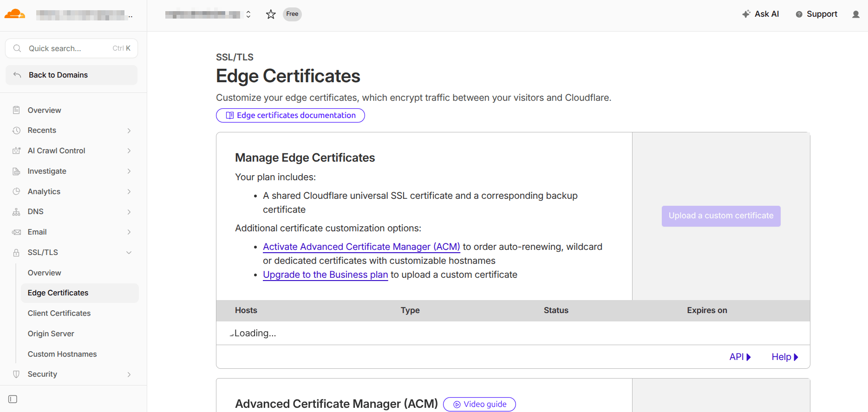Open the domain switcher dropdown arrows
The image size is (868, 412).
[x=248, y=14]
